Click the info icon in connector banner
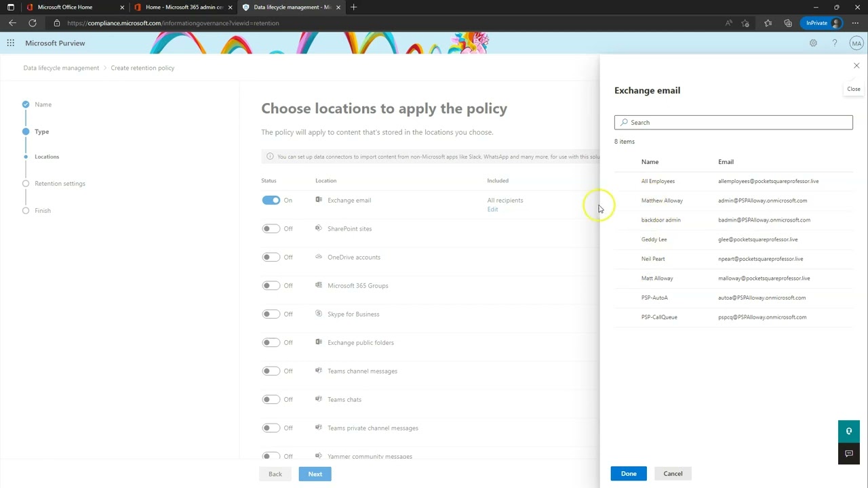868x488 pixels. 270,157
